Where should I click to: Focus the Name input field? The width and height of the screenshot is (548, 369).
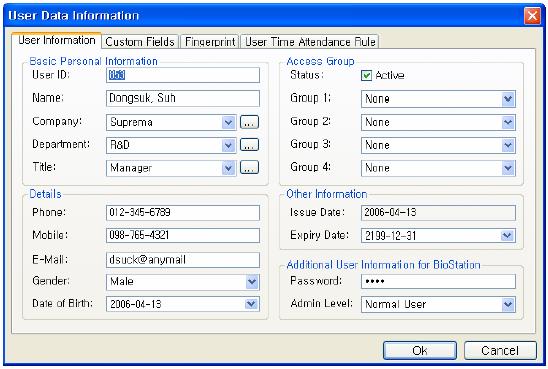pos(183,98)
